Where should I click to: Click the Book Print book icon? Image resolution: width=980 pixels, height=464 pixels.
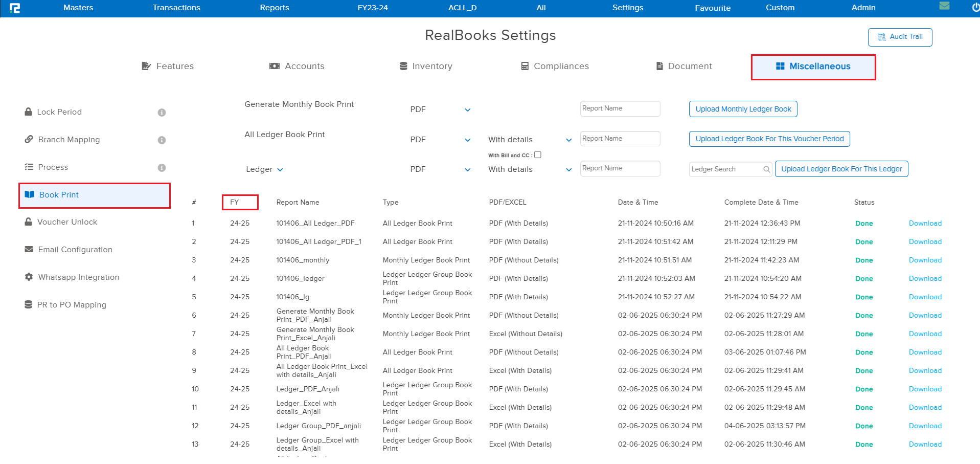pyautogui.click(x=30, y=194)
